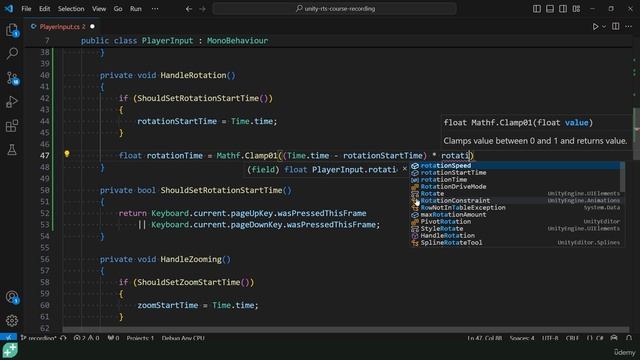
Task: Open remote window indicator in status bar
Action: click(x=8, y=338)
